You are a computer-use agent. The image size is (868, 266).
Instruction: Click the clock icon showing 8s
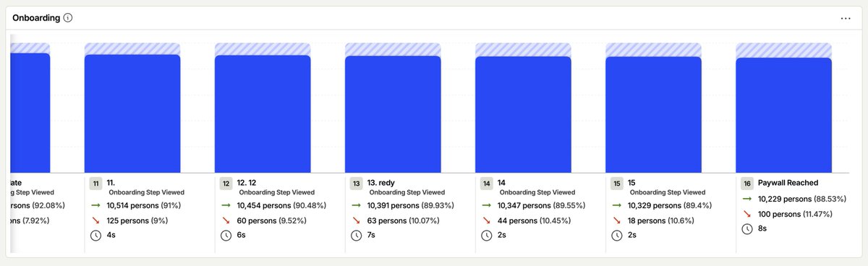[746, 228]
